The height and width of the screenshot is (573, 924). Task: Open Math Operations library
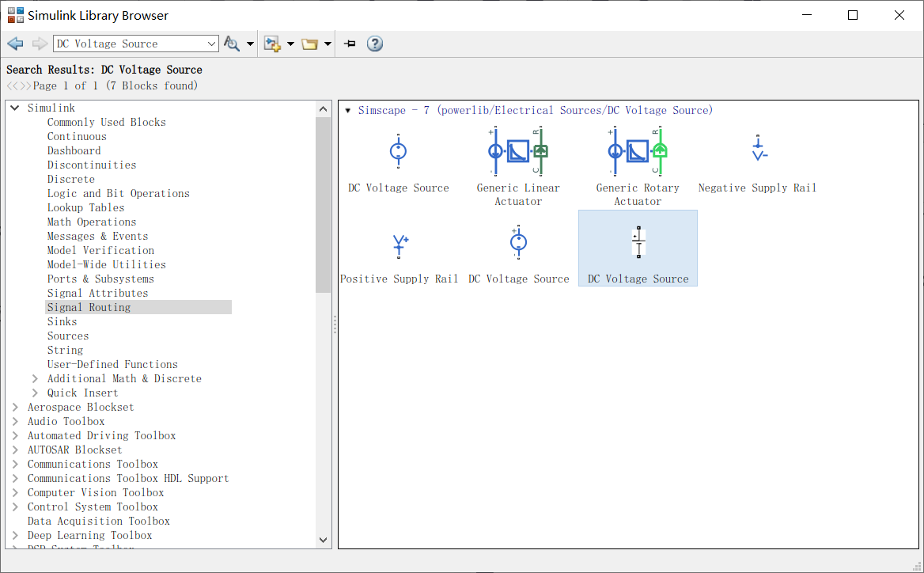click(92, 222)
